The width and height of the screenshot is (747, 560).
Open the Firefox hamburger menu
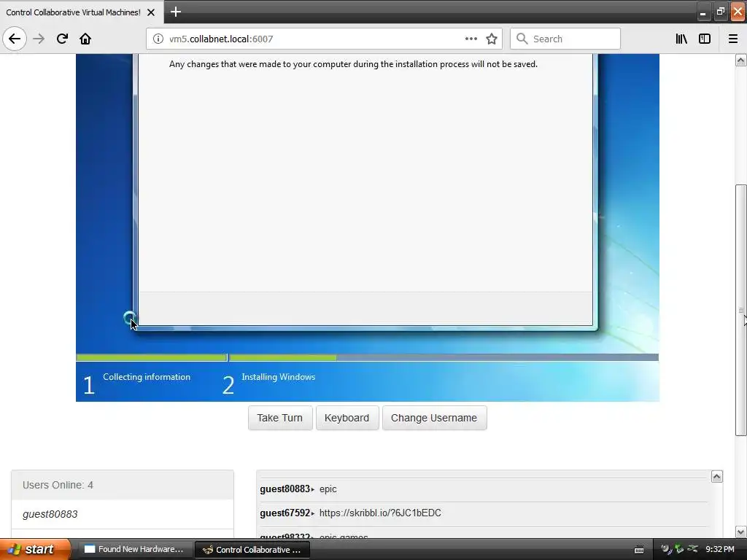click(x=732, y=39)
